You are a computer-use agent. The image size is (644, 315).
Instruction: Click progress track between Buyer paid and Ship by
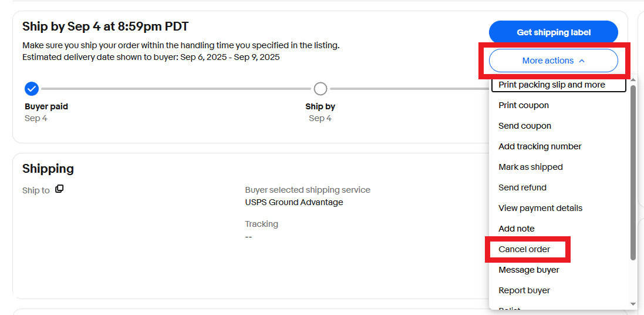176,89
